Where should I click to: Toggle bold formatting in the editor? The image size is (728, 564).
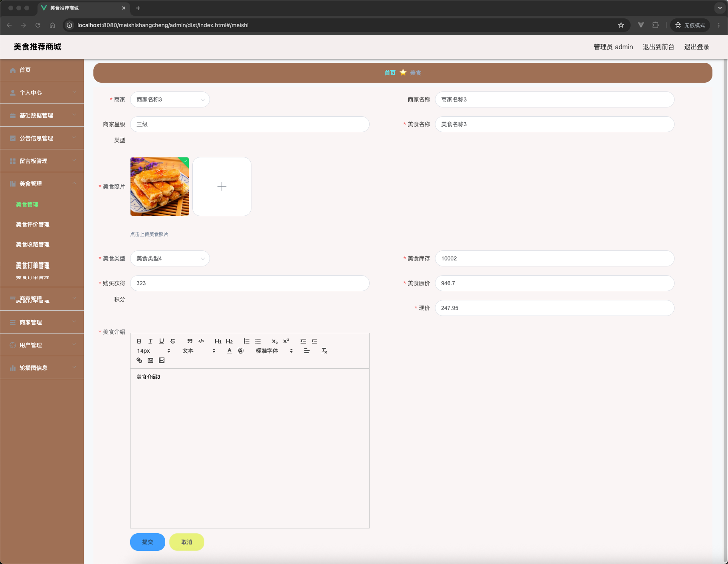(x=139, y=341)
